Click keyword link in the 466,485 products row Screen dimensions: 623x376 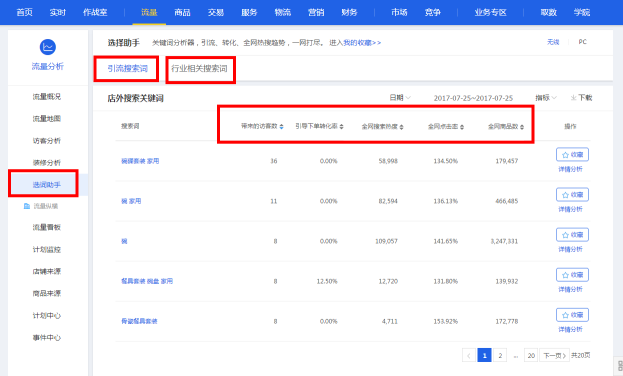pos(131,201)
